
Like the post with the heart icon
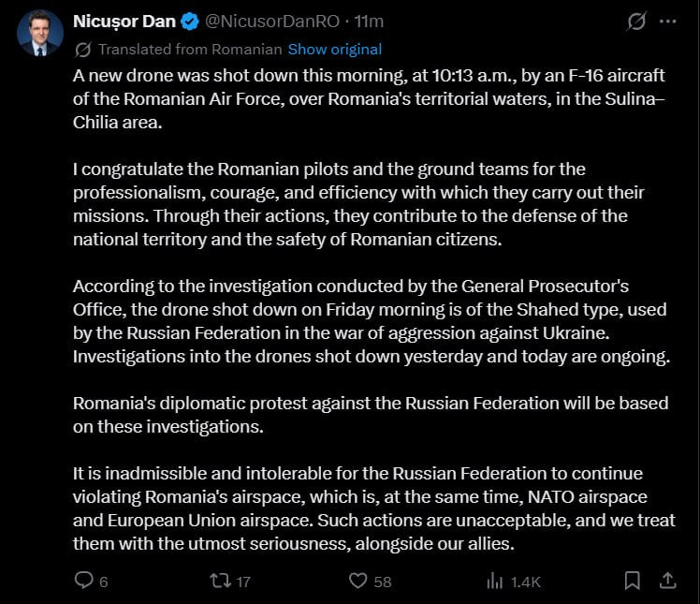[x=357, y=581]
